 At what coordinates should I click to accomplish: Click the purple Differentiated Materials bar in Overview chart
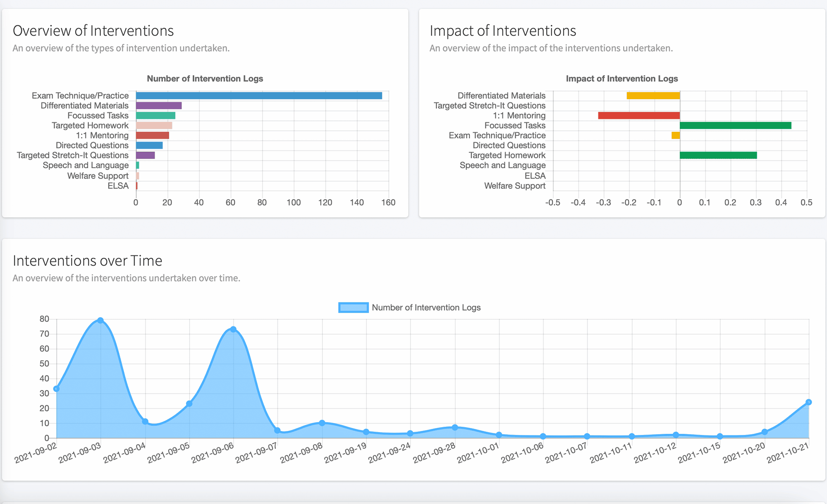coord(159,106)
